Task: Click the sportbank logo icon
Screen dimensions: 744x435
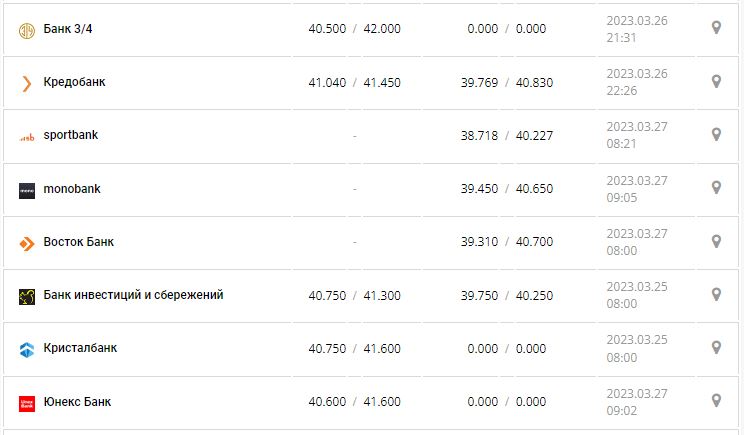Action: 27,137
